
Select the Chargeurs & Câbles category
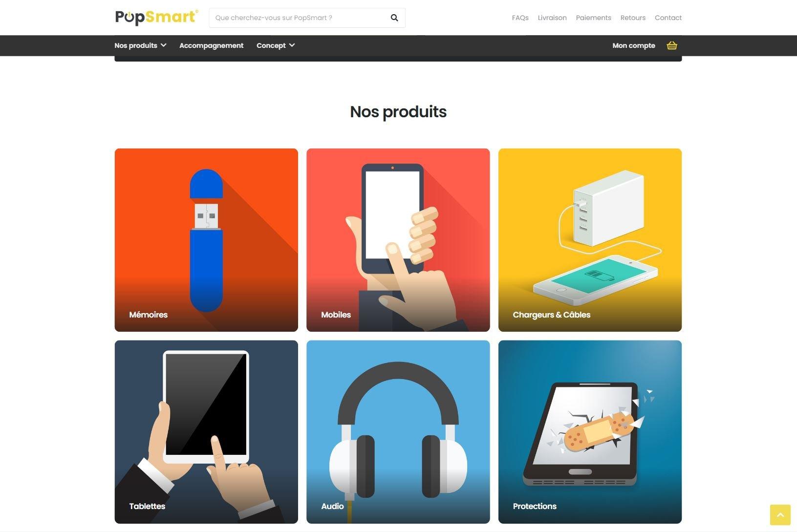coord(590,240)
